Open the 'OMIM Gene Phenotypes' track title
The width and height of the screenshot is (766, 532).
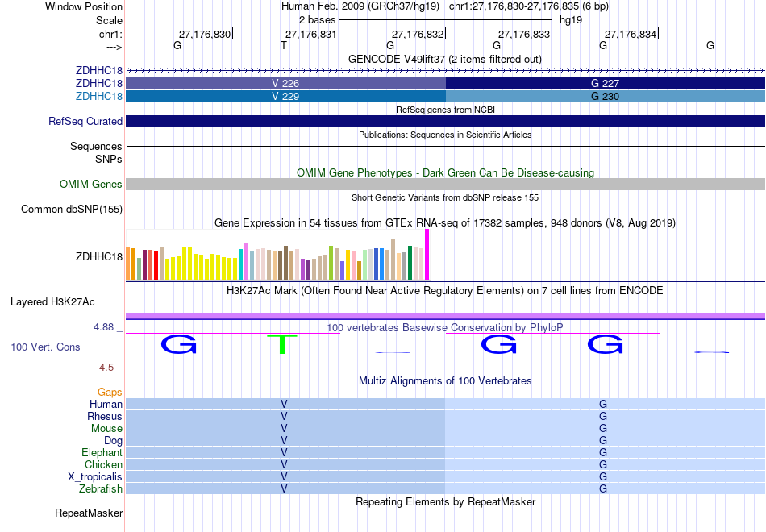pos(445,173)
